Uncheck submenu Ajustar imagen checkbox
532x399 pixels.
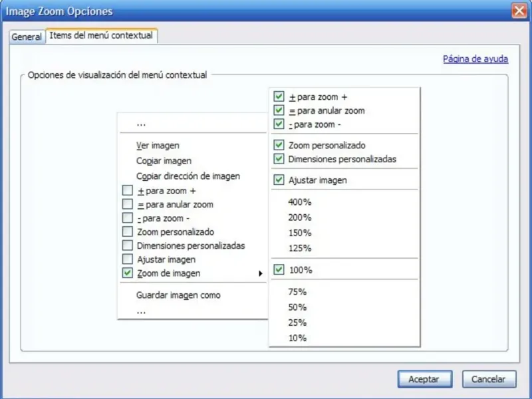(x=279, y=180)
